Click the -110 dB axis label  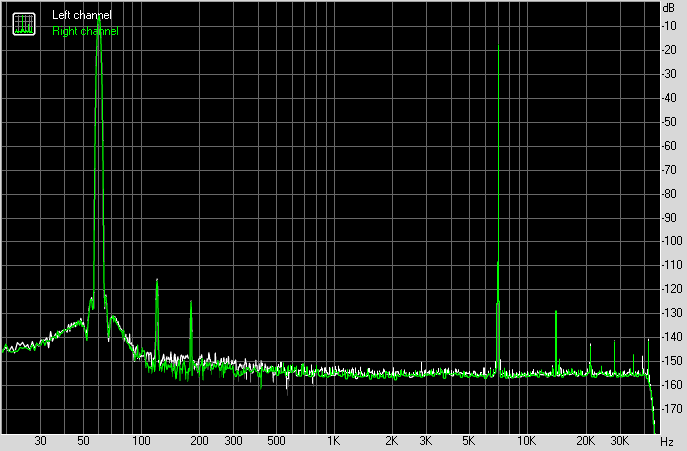tap(672, 265)
